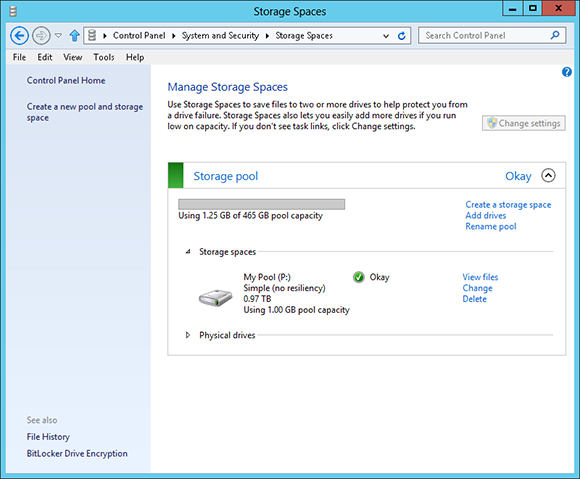Image resolution: width=580 pixels, height=479 pixels.
Task: Collapse the Storage pool panel chevron
Action: [548, 175]
